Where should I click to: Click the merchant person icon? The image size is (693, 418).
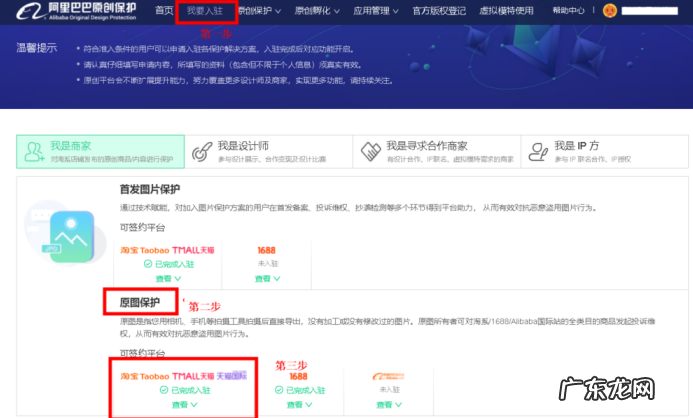[x=34, y=152]
